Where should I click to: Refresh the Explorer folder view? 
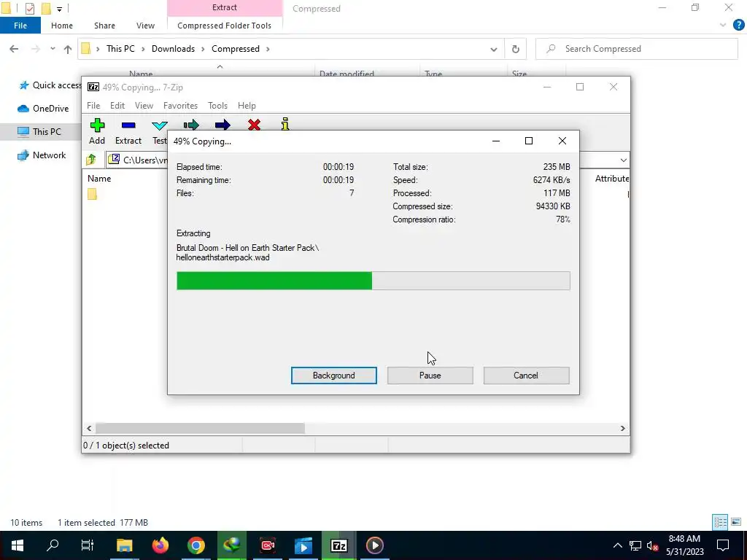(x=516, y=49)
